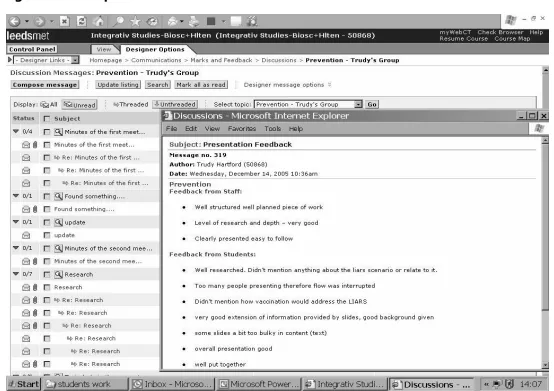Screen dimensions: 554x391
Task: Open the 'Select topic' dropdown showing Prevention - Trudy's Group
Action: point(308,105)
